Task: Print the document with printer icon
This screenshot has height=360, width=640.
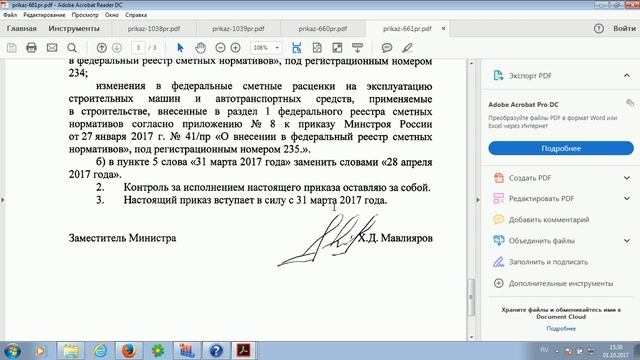Action: (x=31, y=48)
